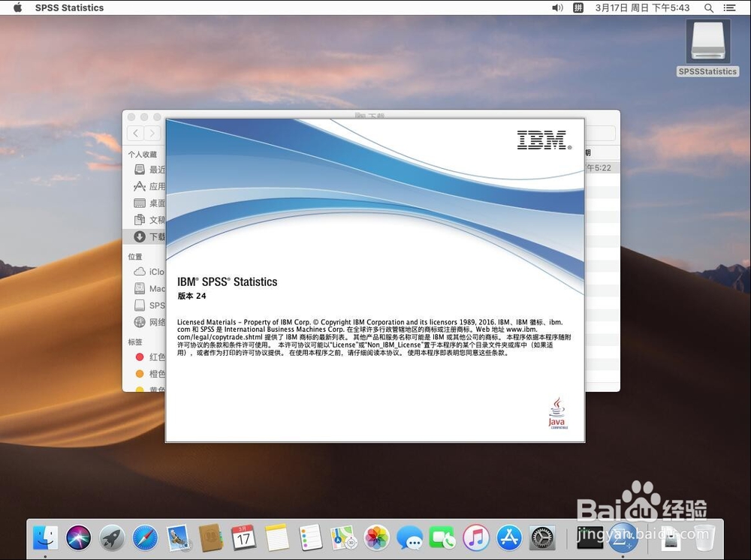Open Safari from the Dock

145,537
